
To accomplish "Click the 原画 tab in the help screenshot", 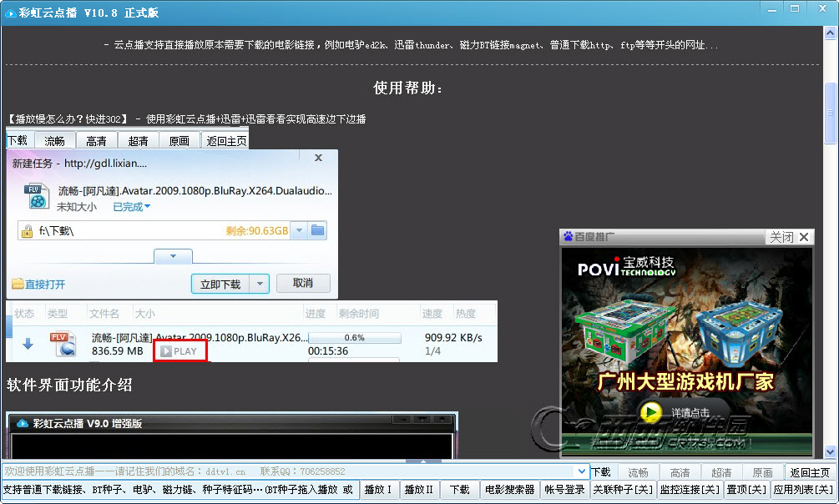I will [179, 141].
